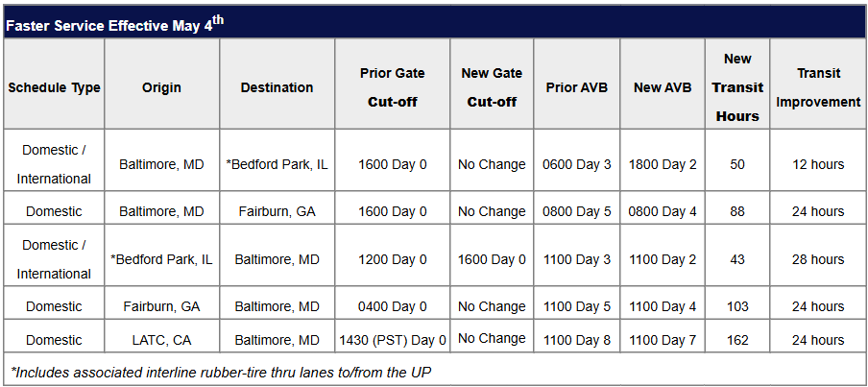Click the '0600 Day 3' Prior AVB cell
The image size is (868, 387).
point(576,164)
